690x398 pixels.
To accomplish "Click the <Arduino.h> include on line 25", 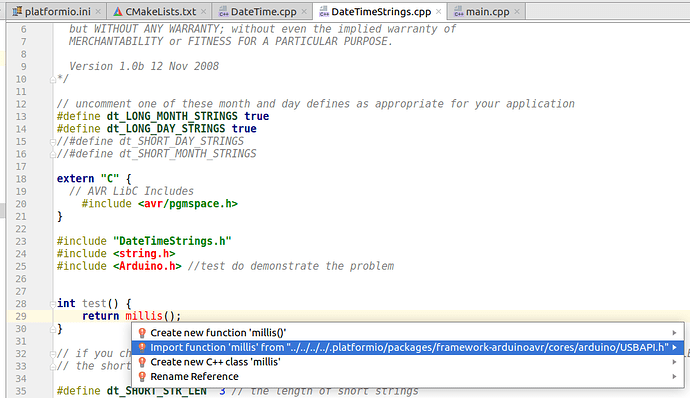I will (147, 266).
